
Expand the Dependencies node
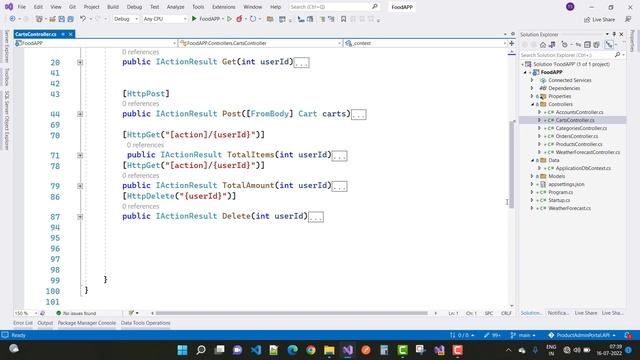pyautogui.click(x=532, y=88)
